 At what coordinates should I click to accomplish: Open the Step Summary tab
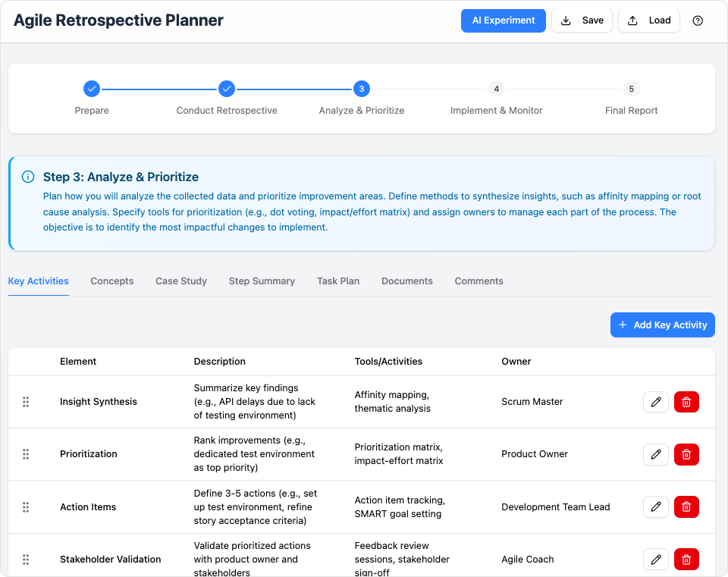pyautogui.click(x=262, y=281)
